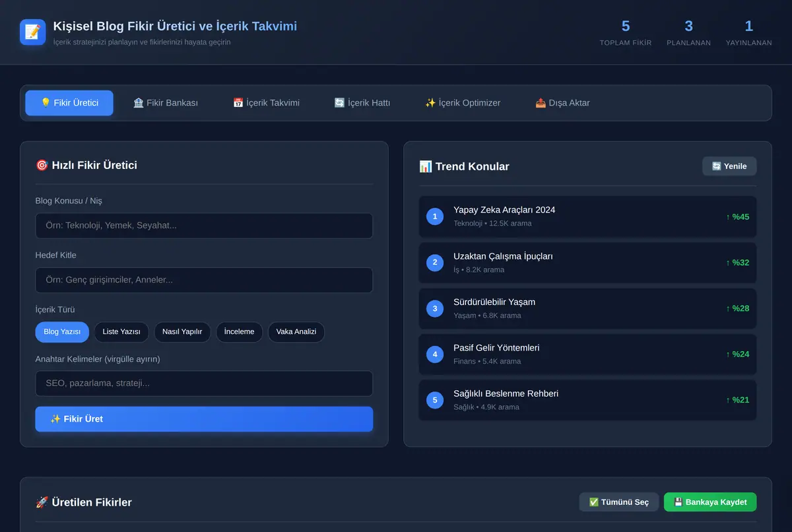Open the Fikir Bankası tab

(166, 103)
